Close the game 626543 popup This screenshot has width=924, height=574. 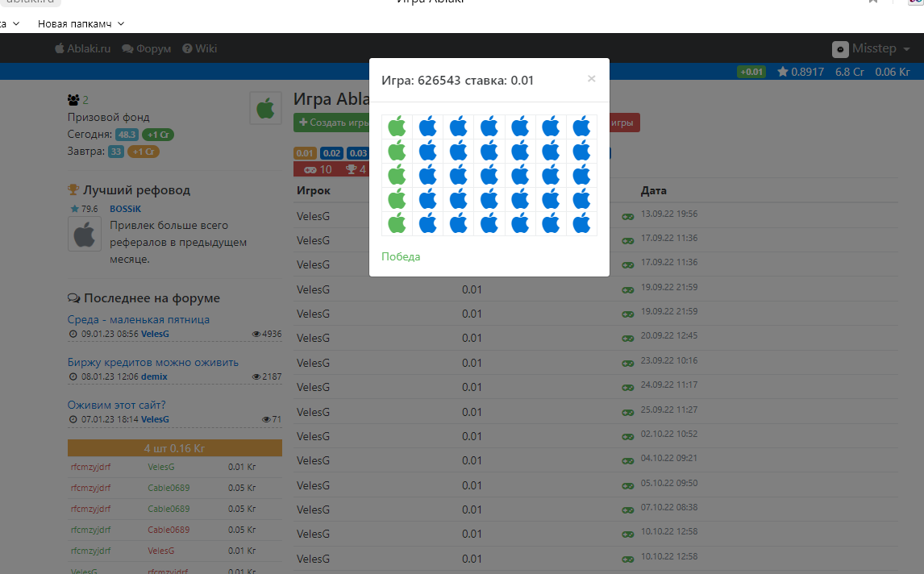591,79
